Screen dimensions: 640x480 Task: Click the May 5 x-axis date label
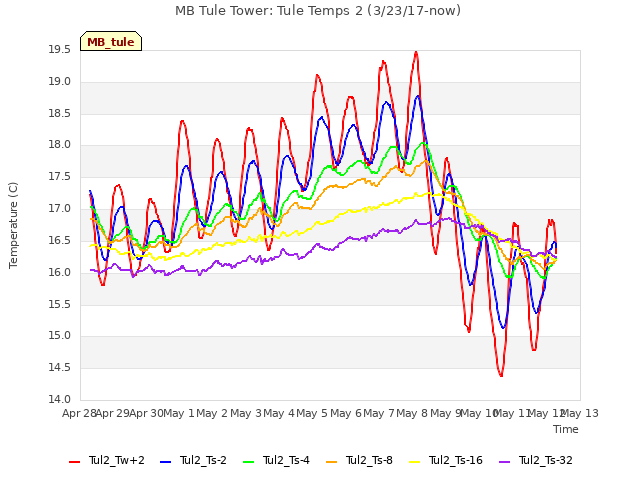click(x=312, y=413)
